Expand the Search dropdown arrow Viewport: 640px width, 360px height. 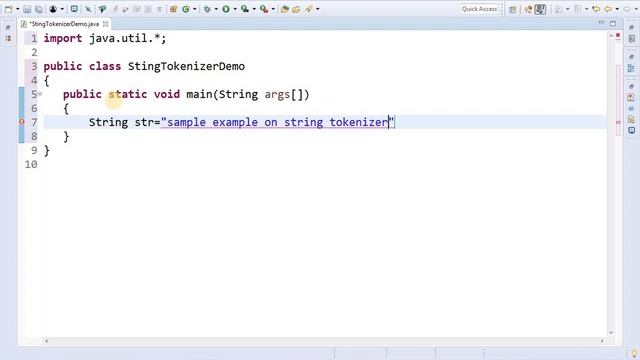click(x=318, y=9)
